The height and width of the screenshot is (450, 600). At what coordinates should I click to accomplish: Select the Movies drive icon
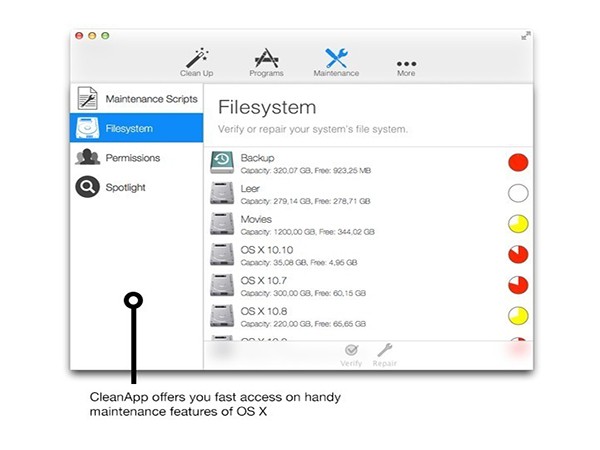[x=222, y=223]
